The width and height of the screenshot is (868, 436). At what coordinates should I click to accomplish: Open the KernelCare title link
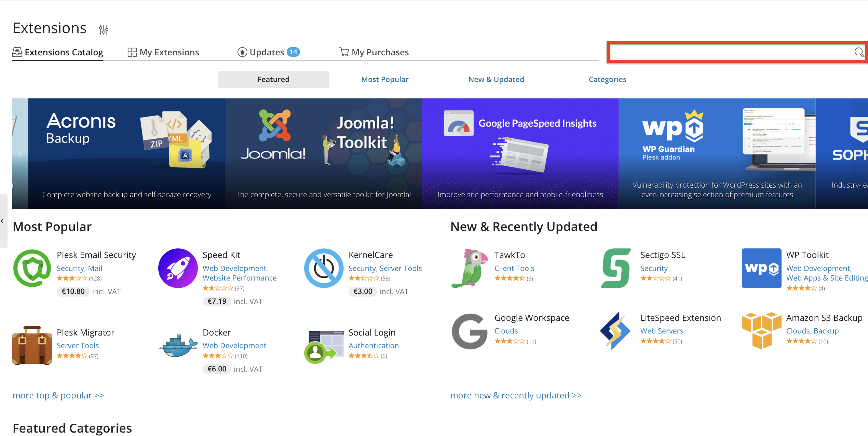[371, 255]
